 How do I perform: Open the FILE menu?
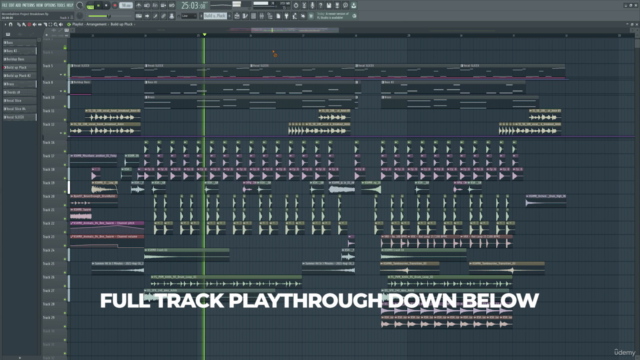[x=4, y=5]
